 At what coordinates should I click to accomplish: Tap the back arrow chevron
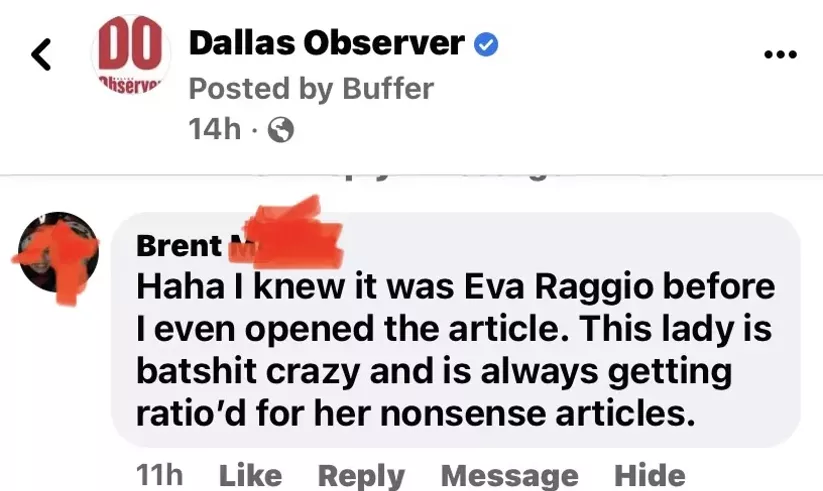pyautogui.click(x=41, y=54)
